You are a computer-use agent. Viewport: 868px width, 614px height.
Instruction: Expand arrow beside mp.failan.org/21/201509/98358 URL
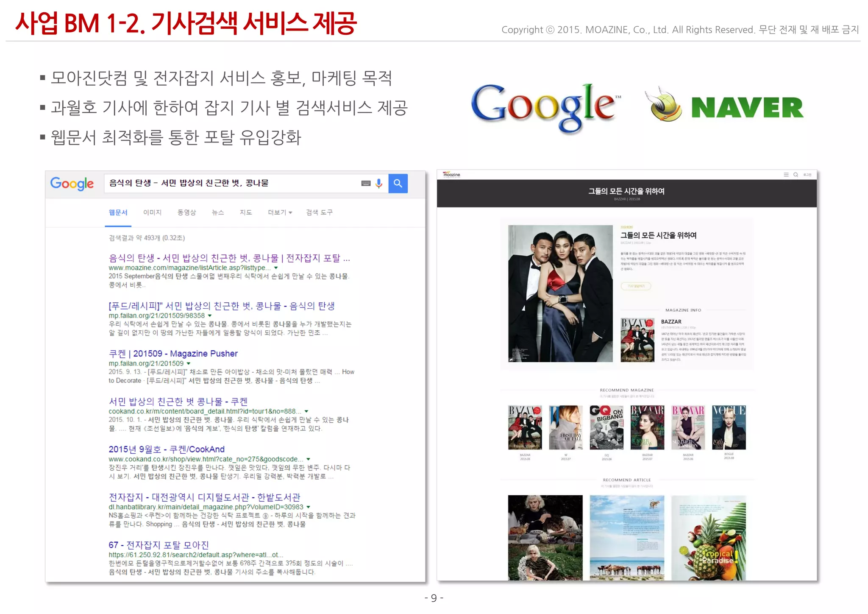[x=210, y=316]
